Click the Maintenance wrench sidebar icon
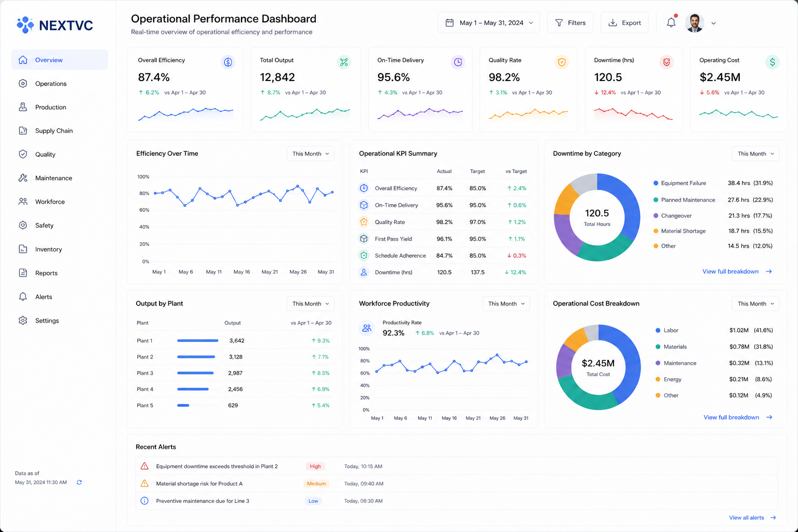The image size is (798, 532). click(23, 178)
